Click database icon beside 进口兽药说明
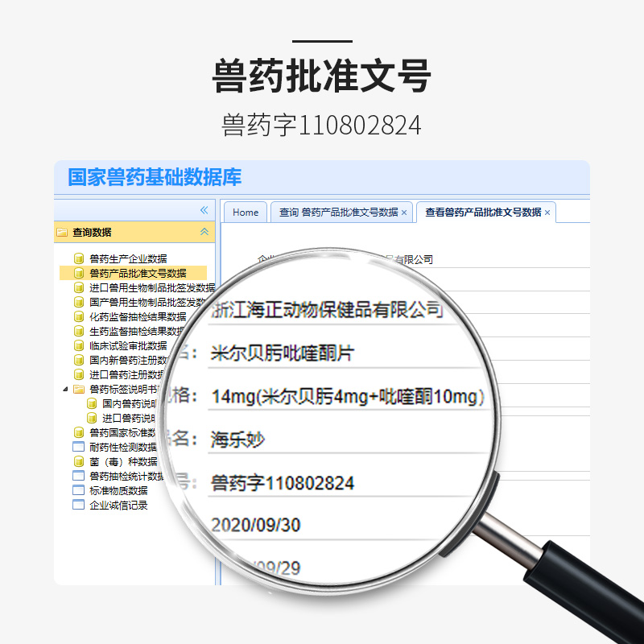Screen dimensions: 644x644 pyautogui.click(x=92, y=418)
